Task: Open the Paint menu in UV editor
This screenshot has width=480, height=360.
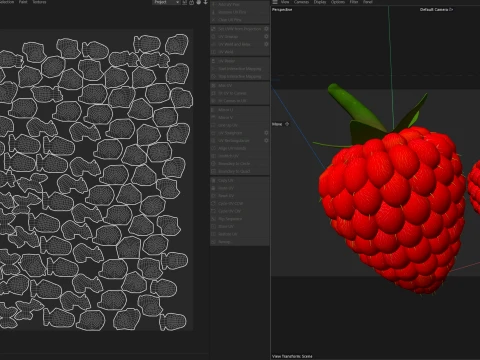Action: (23, 2)
